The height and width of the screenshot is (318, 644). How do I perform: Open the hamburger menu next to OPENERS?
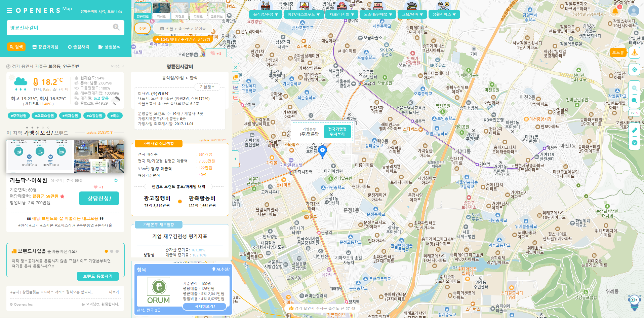tap(9, 10)
